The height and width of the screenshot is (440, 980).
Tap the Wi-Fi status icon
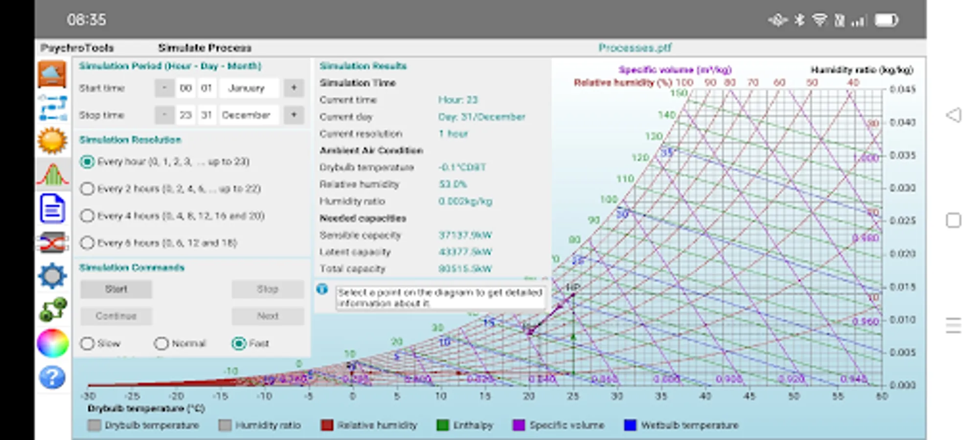[x=820, y=20]
